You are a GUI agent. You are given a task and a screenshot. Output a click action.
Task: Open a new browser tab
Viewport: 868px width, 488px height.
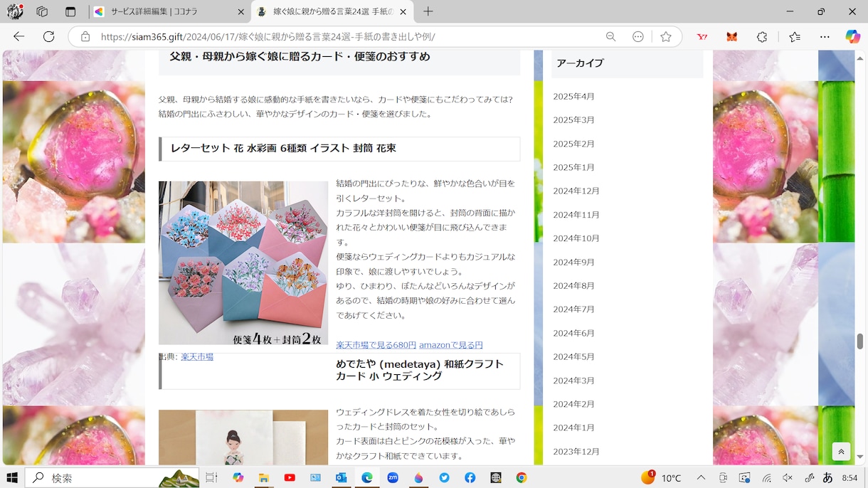click(x=428, y=11)
